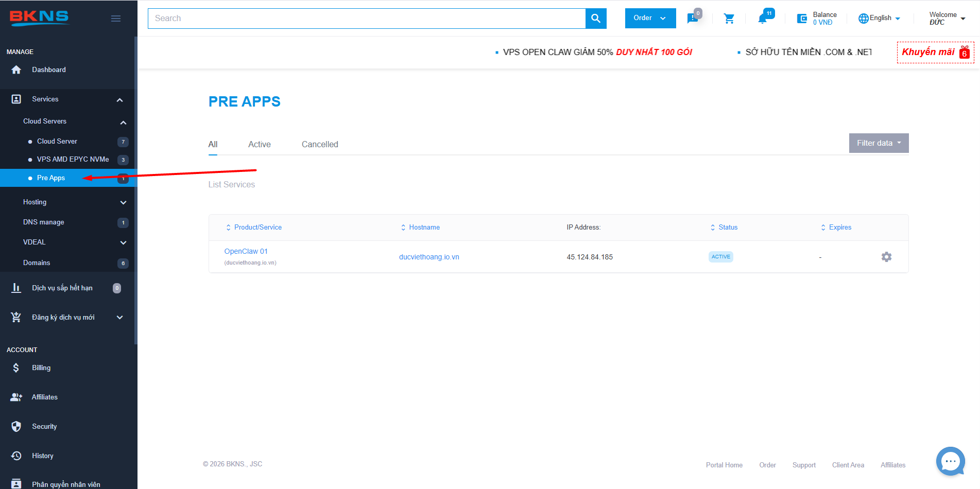Image resolution: width=980 pixels, height=489 pixels.
Task: Open the Order dropdown button
Action: [x=650, y=18]
